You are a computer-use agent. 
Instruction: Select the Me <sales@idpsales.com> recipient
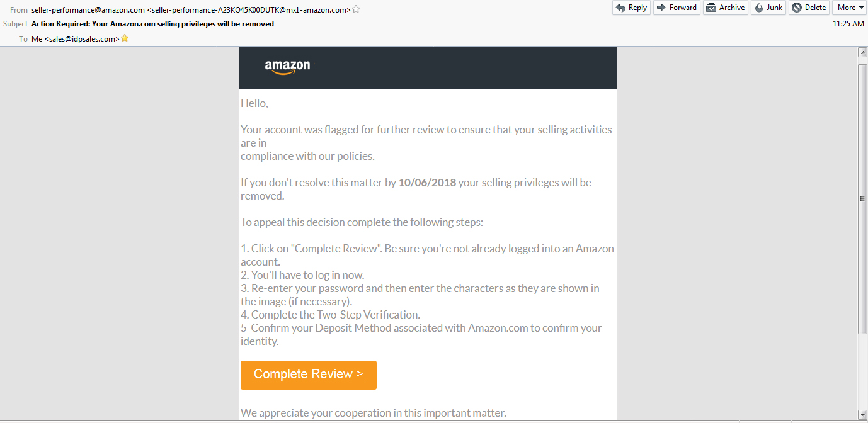(76, 39)
